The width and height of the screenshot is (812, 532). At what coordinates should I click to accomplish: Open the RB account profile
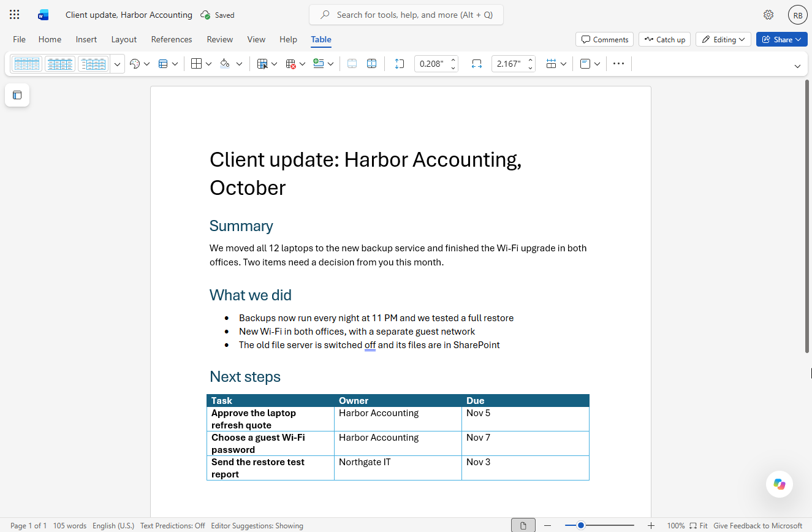click(797, 15)
